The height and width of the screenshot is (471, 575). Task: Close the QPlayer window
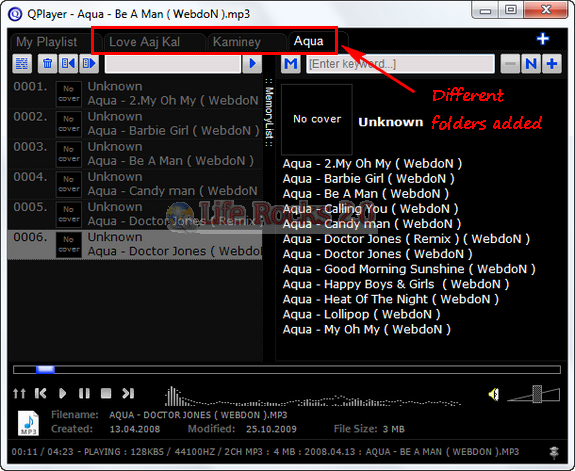pyautogui.click(x=546, y=10)
